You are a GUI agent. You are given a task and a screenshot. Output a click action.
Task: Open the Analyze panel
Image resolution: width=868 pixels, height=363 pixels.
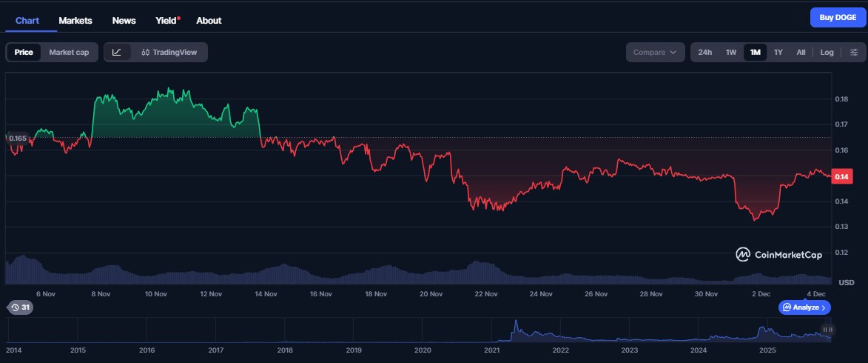point(804,307)
